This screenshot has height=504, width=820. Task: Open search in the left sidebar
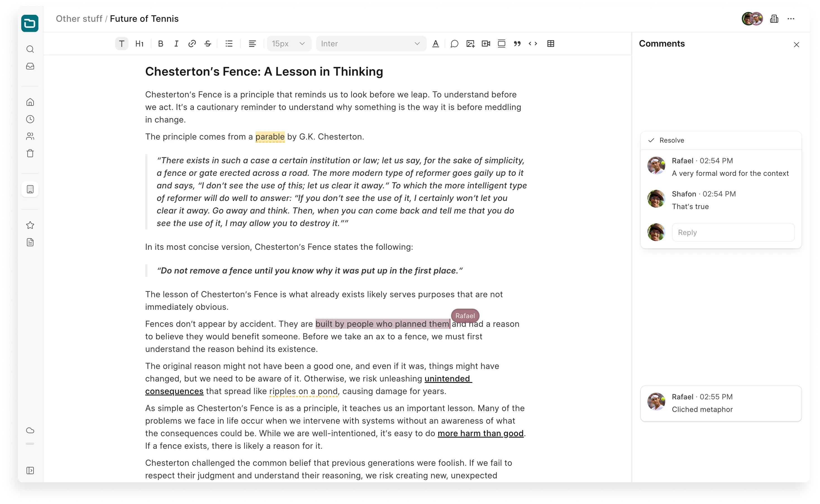30,49
